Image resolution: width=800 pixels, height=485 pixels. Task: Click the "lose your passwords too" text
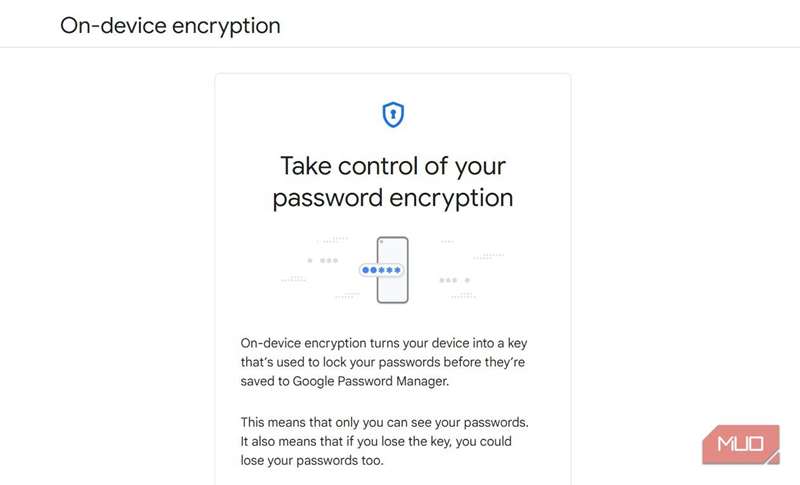[x=313, y=461]
